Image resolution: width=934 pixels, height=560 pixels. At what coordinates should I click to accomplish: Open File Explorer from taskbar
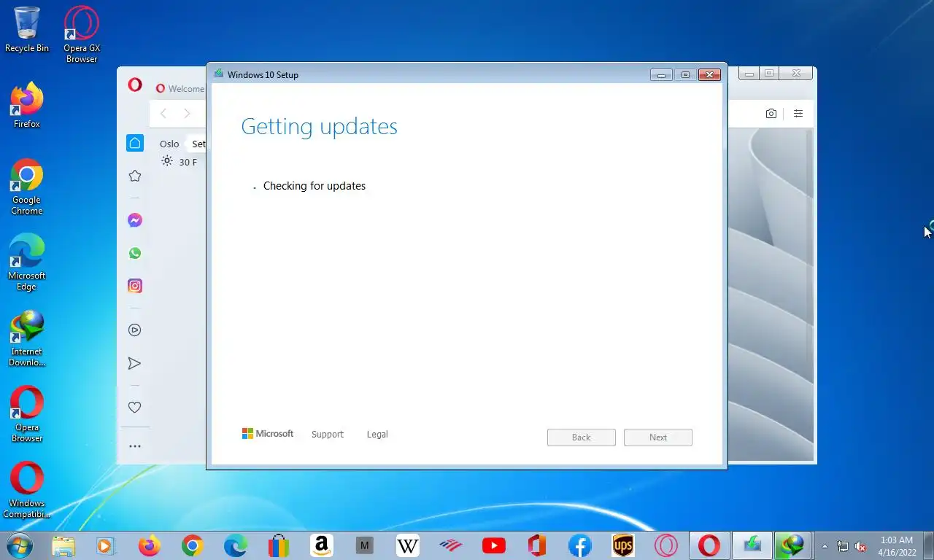(63, 545)
